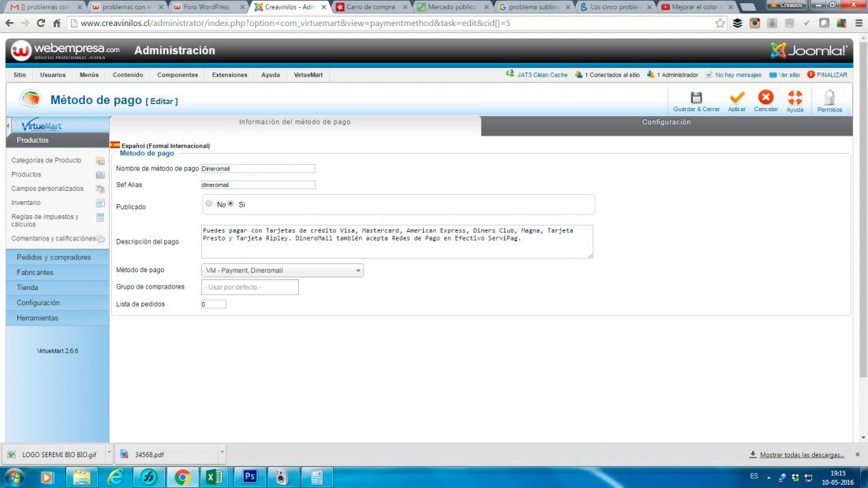Open the VirtueMart top menu

click(308, 75)
